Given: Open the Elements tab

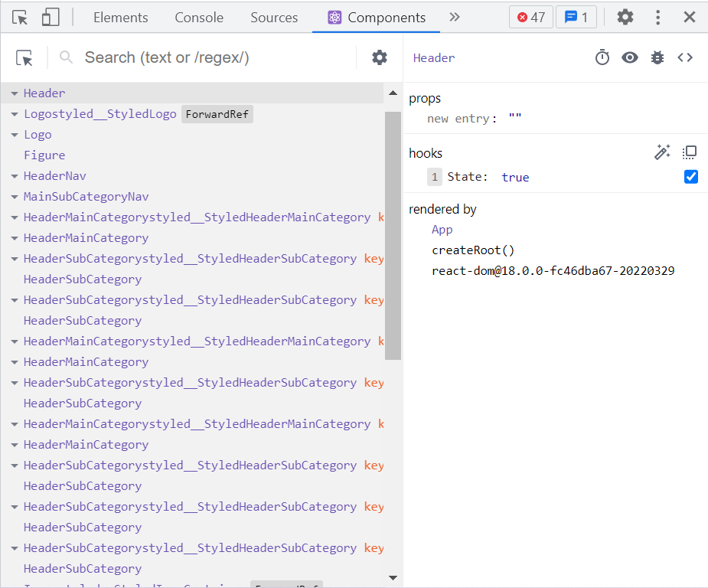Looking at the screenshot, I should 121,18.
